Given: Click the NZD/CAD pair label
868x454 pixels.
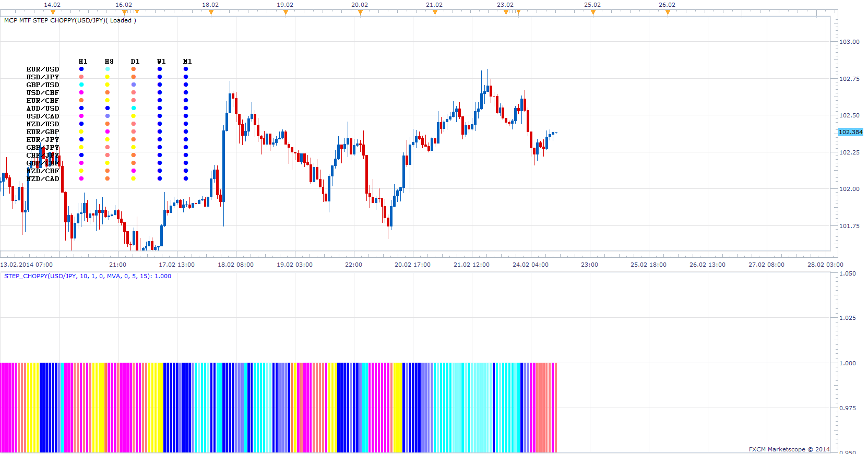Looking at the screenshot, I should [x=43, y=179].
